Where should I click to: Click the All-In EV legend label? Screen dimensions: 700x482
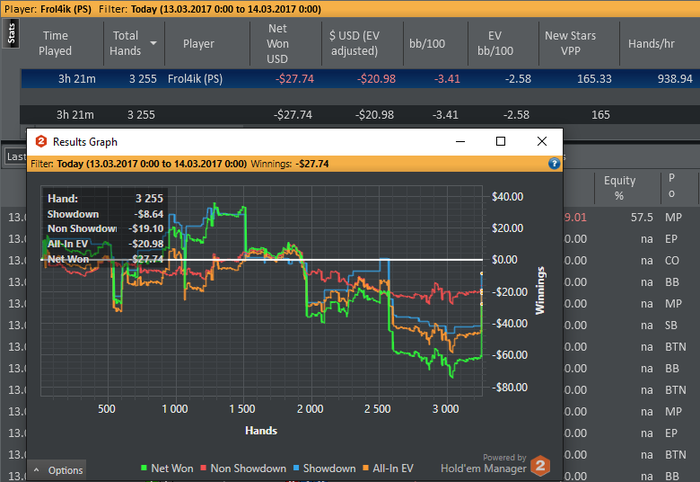[x=393, y=468]
